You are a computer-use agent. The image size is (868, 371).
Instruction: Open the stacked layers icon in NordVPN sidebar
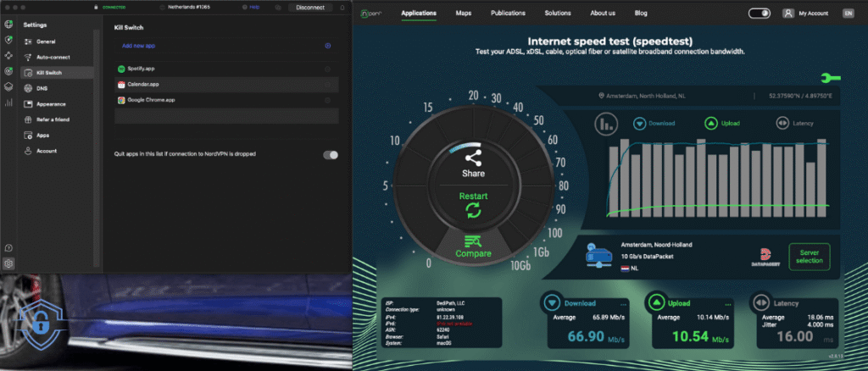click(x=8, y=86)
